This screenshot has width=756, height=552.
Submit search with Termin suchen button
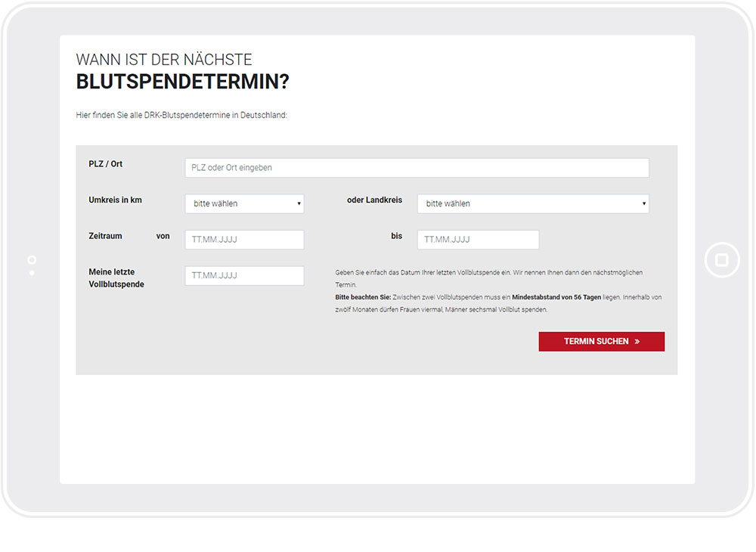[602, 341]
